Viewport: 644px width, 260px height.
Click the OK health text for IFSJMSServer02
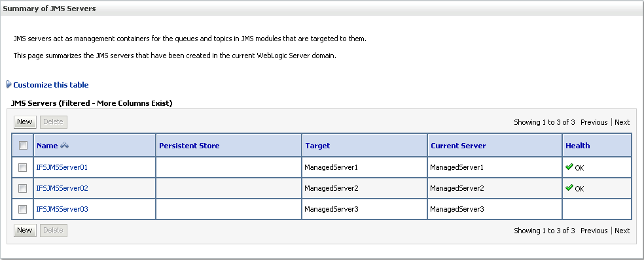click(x=579, y=189)
